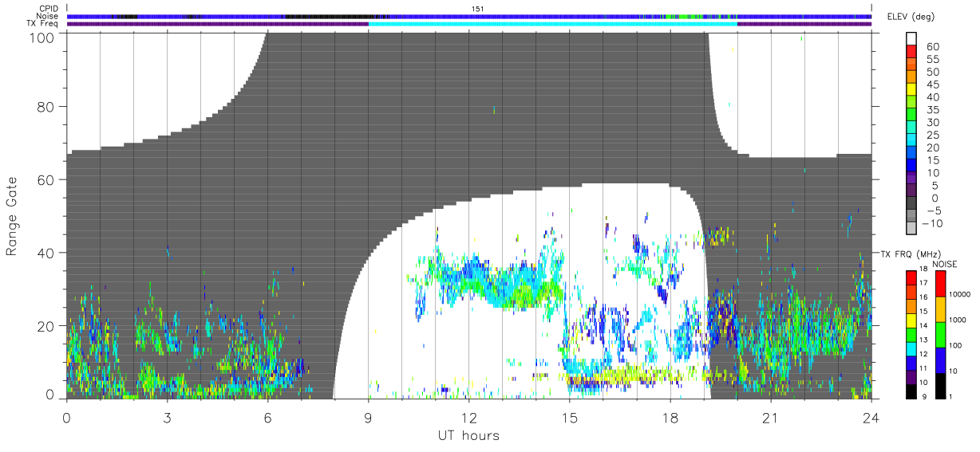This screenshot has height=452, width=980.
Task: Click the UT hours tick label '3'
Action: 167,418
